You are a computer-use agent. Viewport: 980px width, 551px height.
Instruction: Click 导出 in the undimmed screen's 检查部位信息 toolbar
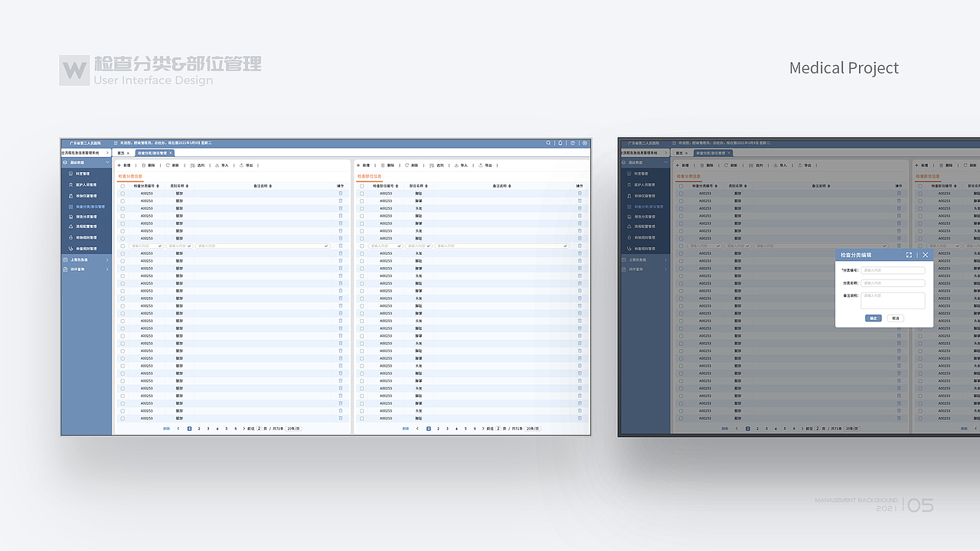485,165
